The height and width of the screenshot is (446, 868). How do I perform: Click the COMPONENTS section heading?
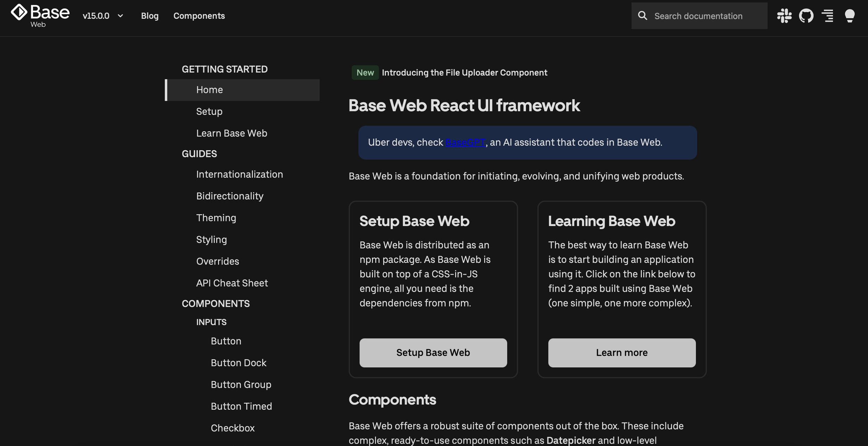[216, 304]
